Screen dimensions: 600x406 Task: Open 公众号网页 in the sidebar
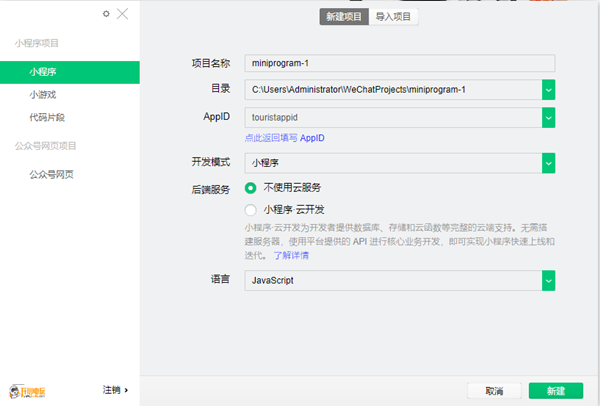[51, 174]
